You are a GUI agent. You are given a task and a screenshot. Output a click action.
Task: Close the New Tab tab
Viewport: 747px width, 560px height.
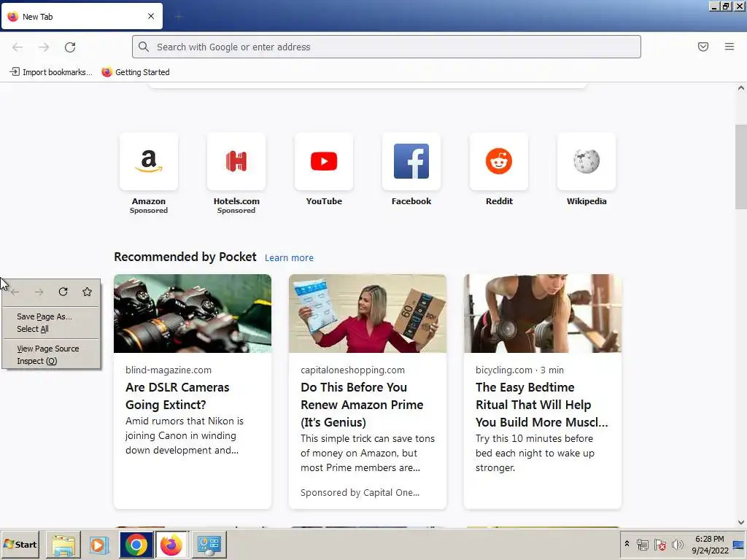coord(151,16)
